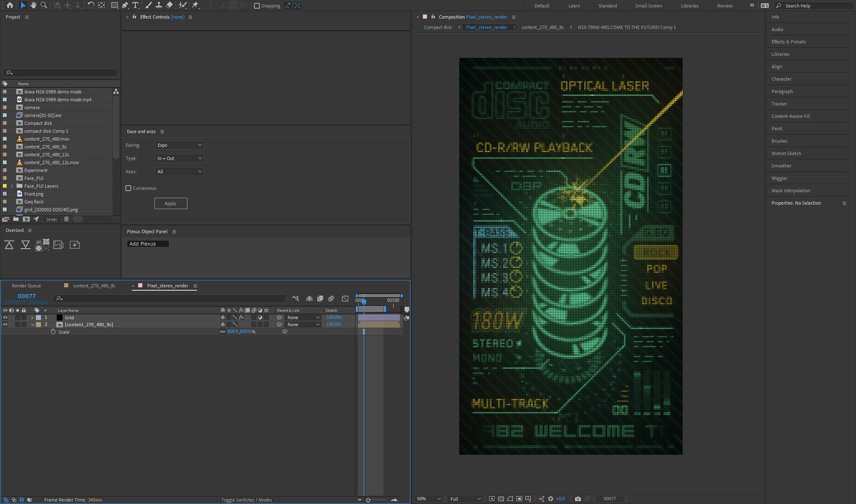Click the Apply button in Ease and wizz
The height and width of the screenshot is (504, 856).
click(x=171, y=204)
